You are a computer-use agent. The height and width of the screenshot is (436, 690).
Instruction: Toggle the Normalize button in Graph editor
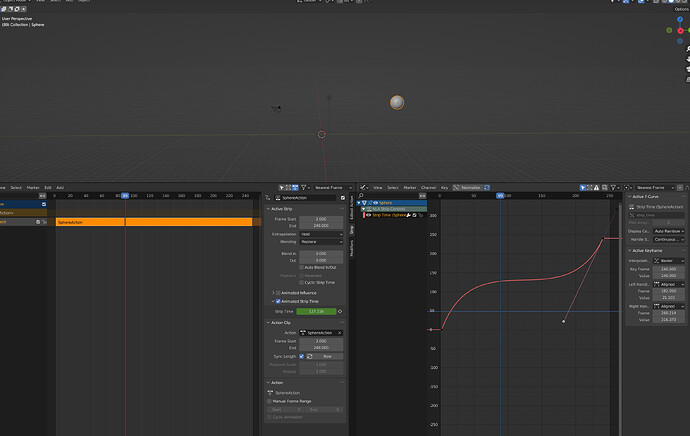coord(467,187)
